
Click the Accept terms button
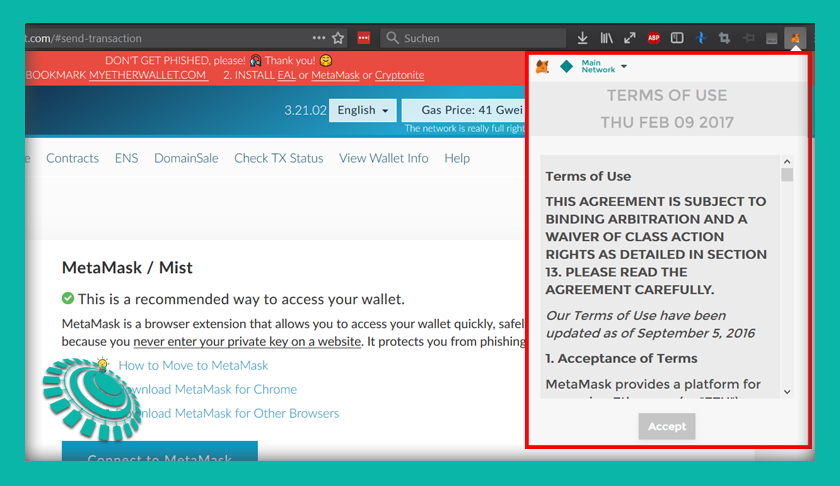[x=667, y=427]
